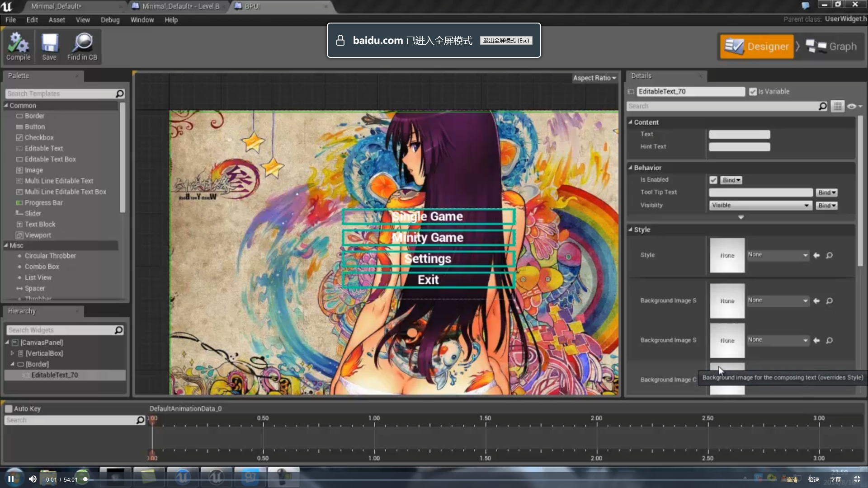Switch to Designer mode
Viewport: 868px width, 488px height.
click(757, 47)
